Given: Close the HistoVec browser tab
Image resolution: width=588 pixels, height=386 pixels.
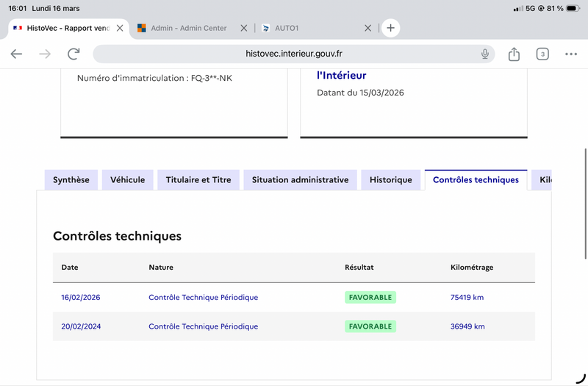Looking at the screenshot, I should pyautogui.click(x=120, y=28).
